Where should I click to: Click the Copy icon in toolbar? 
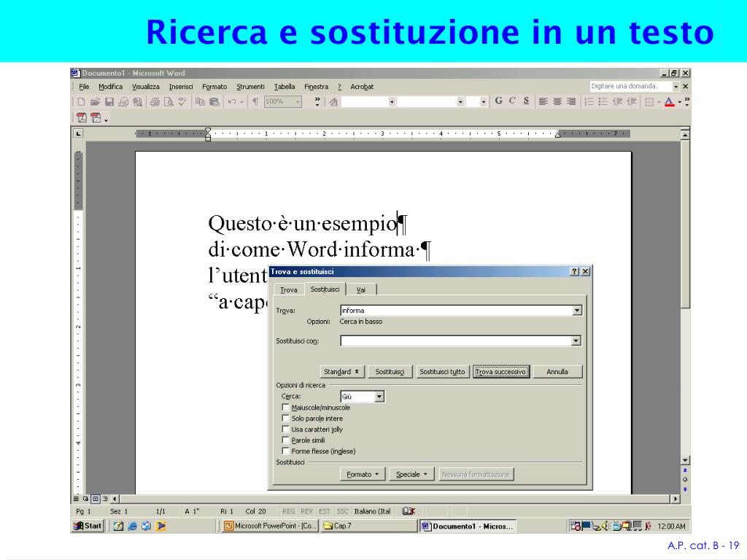point(200,101)
